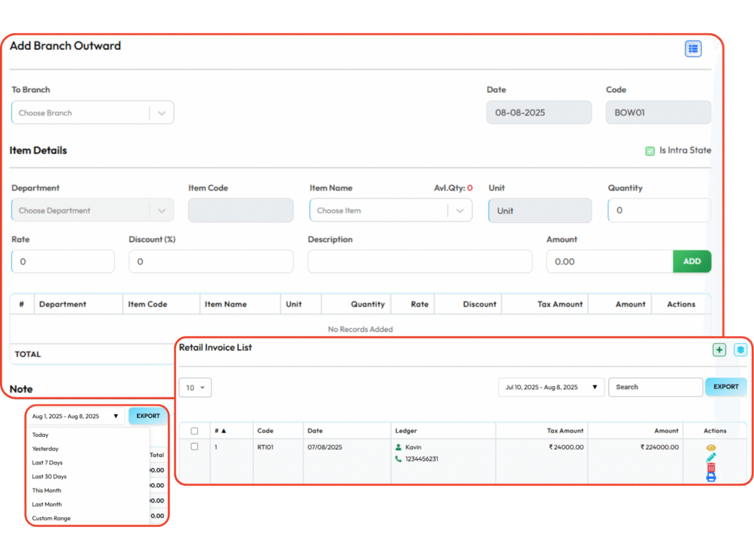
Task: Delete invoice RTI01 using the trash icon
Action: 711,468
